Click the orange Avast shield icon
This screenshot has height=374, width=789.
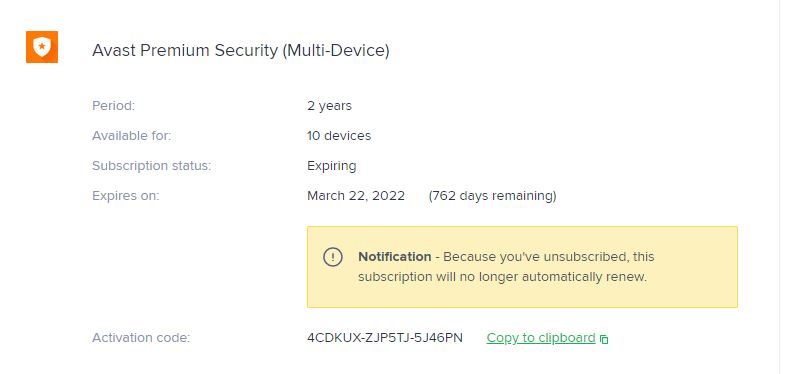click(42, 47)
